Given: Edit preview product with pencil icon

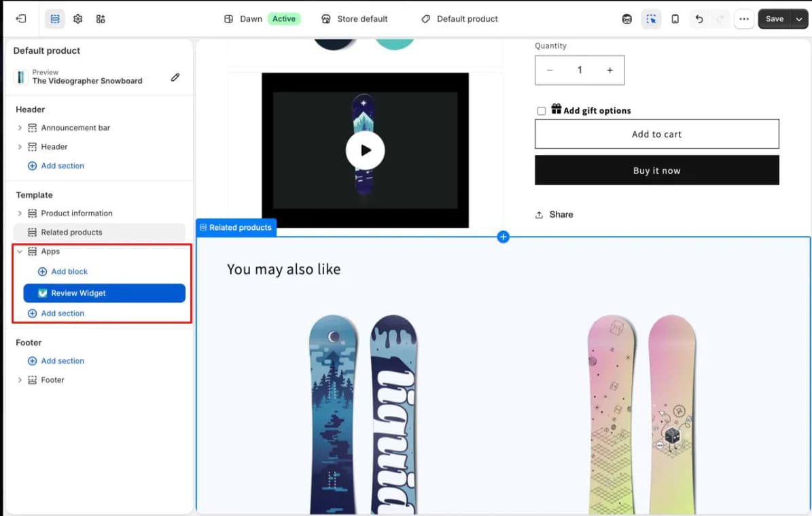Looking at the screenshot, I should (175, 78).
